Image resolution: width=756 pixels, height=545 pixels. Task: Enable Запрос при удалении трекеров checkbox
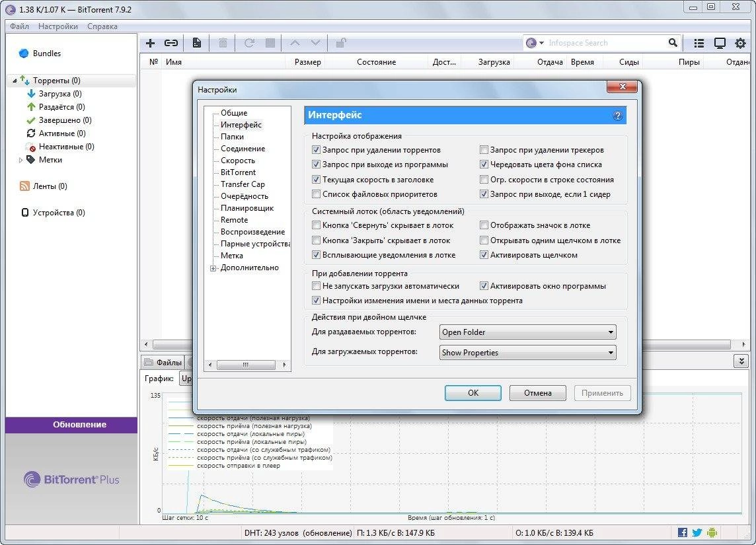click(x=484, y=150)
